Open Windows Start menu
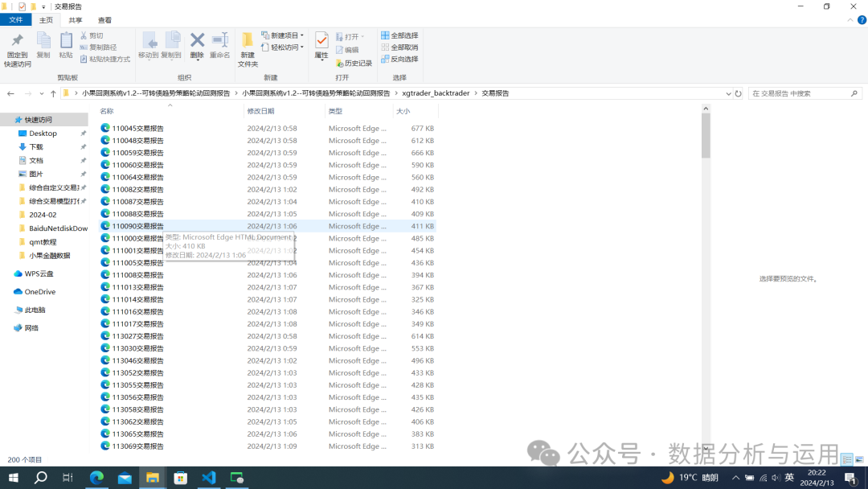This screenshot has height=489, width=868. (14, 478)
